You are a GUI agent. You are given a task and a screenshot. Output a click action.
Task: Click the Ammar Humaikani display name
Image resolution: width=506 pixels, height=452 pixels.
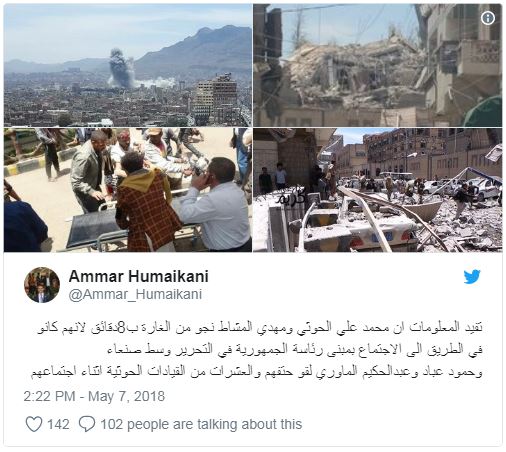pos(139,276)
